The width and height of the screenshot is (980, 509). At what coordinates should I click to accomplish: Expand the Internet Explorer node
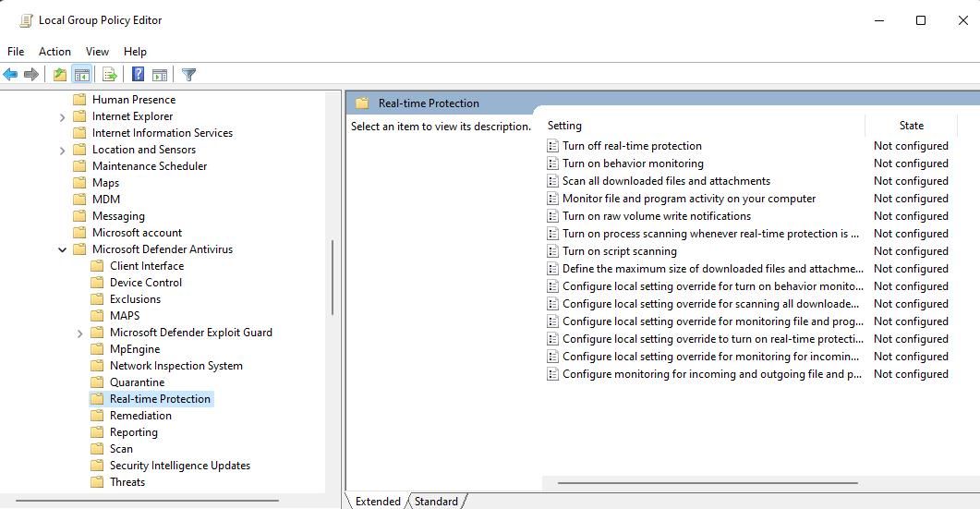click(x=62, y=117)
